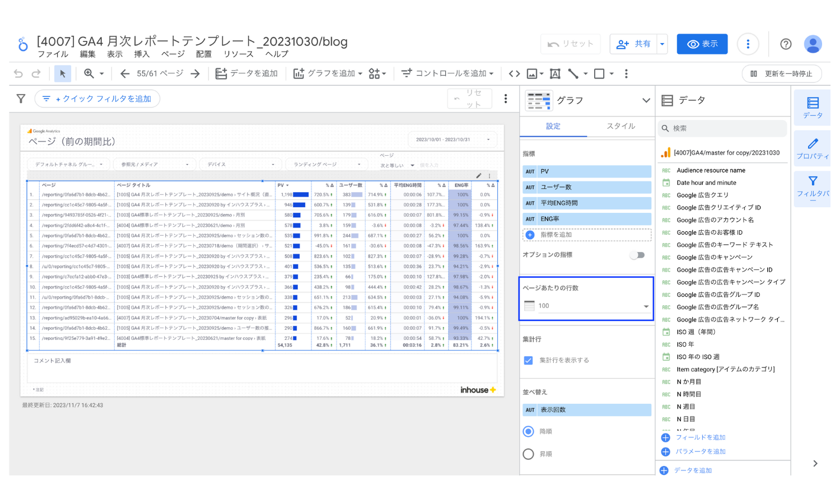
Task: Click the 共有 button
Action: tap(633, 44)
